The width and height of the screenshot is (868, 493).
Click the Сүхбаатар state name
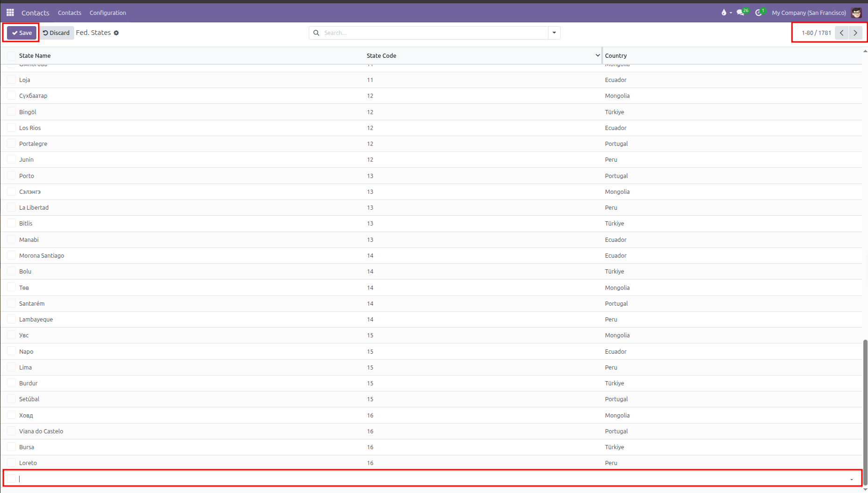click(x=33, y=96)
